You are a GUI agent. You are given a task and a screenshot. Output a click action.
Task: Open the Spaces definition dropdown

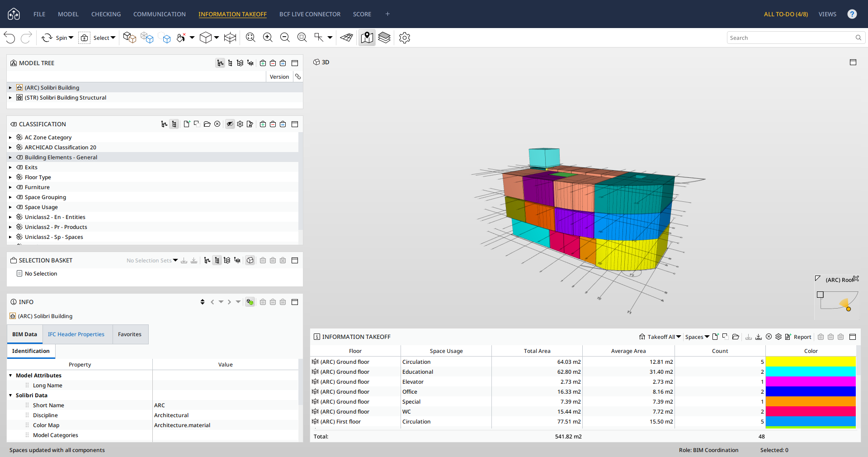point(697,337)
